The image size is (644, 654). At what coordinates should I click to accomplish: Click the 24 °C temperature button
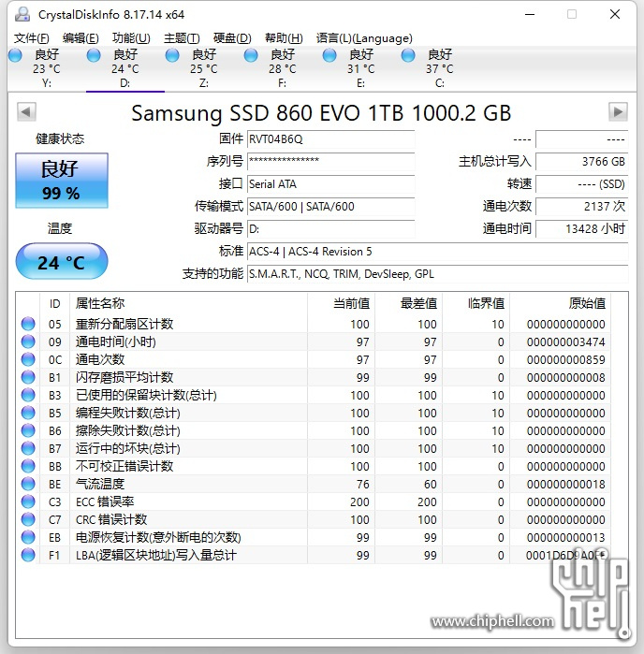point(62,262)
